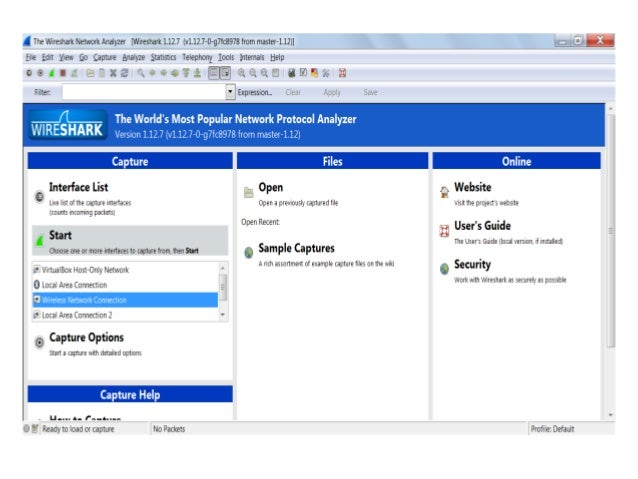Open capture options from the toolbar icon
The image size is (638, 479).
pyautogui.click(x=40, y=73)
